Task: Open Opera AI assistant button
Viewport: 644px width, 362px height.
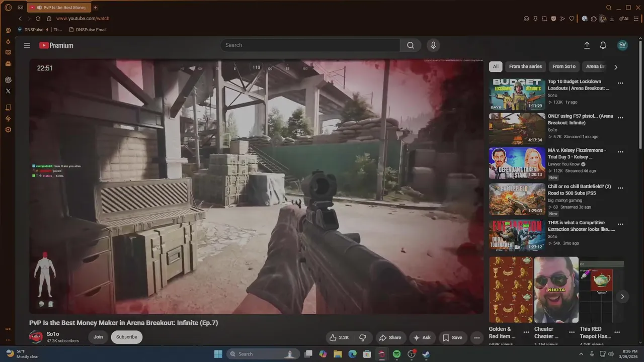Action: 624,19
